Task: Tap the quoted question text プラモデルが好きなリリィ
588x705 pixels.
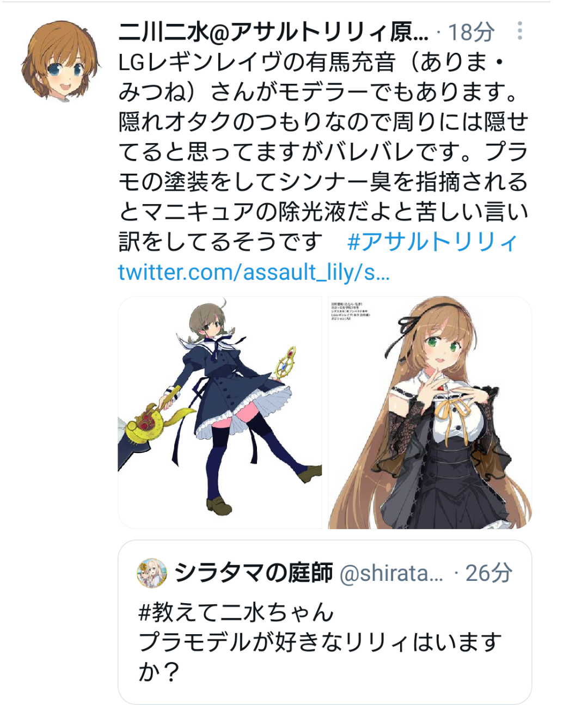Action: click(320, 642)
